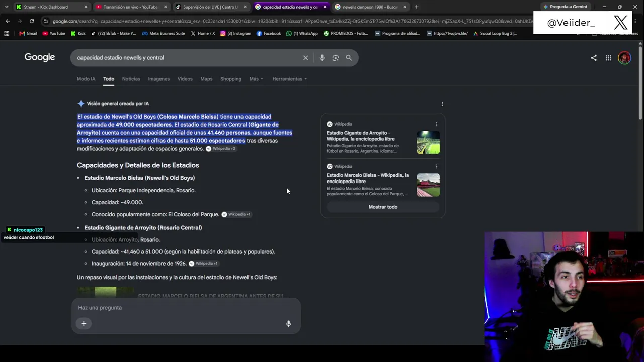Go back to the previous page
Screen dimensions: 644x362
[8, 21]
